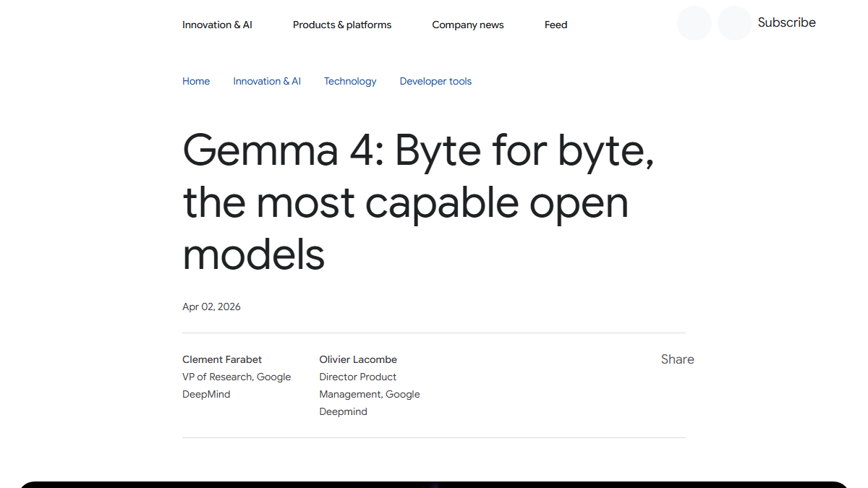
Task: Follow the Developer tools breadcrumb link
Action: click(435, 81)
